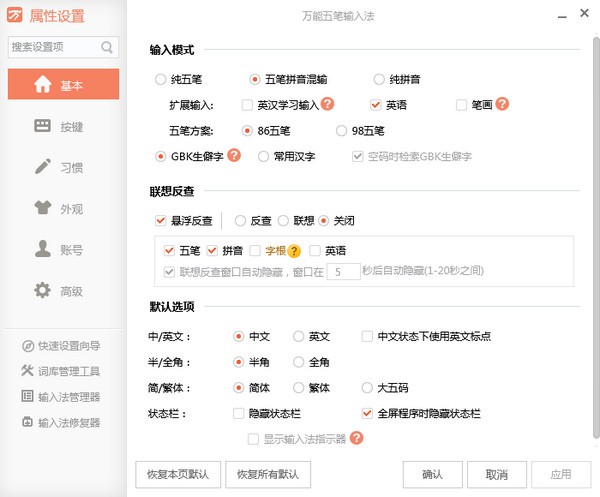This screenshot has height=497, width=600.
Task: Click 恢复本页默认 button
Action: click(177, 474)
